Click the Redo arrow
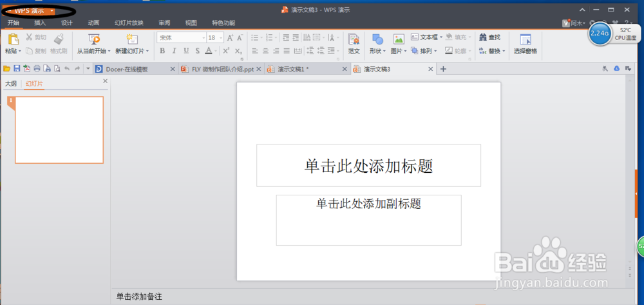The width and height of the screenshot is (644, 305). click(77, 68)
